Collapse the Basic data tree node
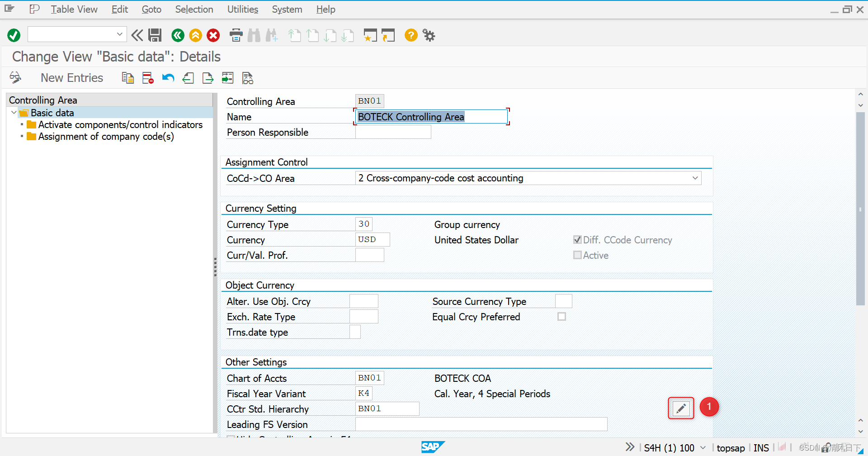This screenshot has width=868, height=456. [14, 113]
